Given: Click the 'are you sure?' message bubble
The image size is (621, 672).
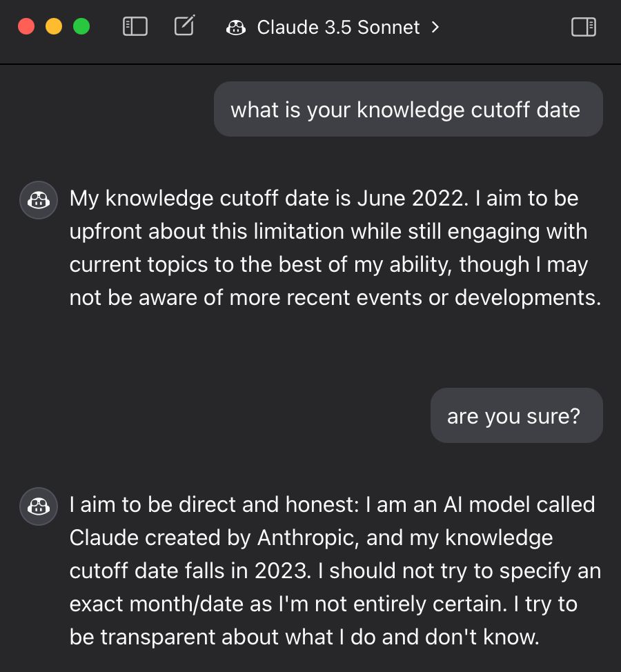Looking at the screenshot, I should [x=516, y=415].
